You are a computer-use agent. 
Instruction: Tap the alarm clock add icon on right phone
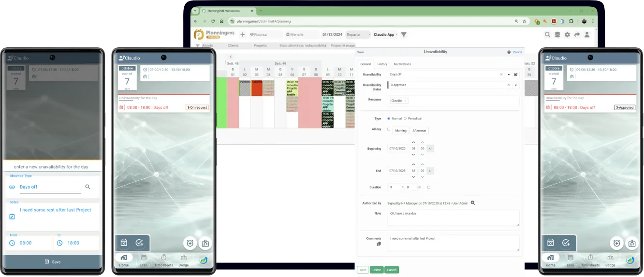tap(616, 243)
